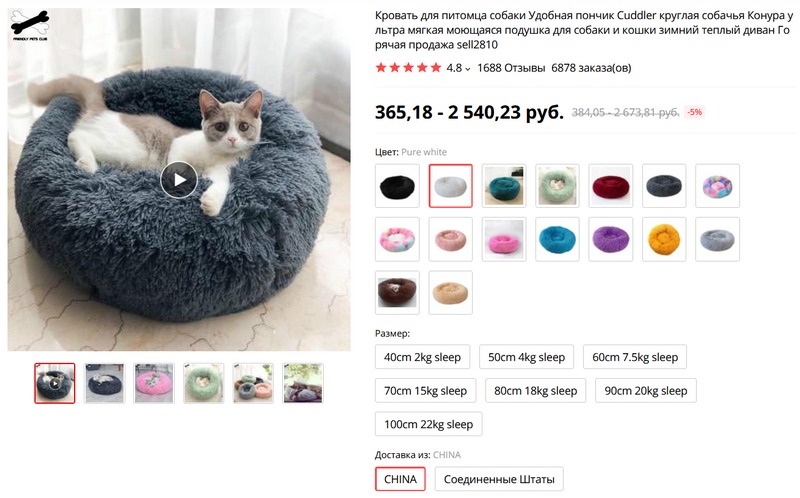Choose the brown bed color option
Viewport: 800px width, 498px height.
pos(397,292)
